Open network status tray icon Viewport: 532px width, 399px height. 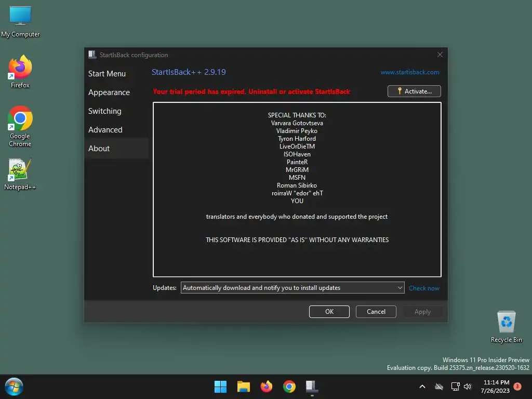[455, 387]
